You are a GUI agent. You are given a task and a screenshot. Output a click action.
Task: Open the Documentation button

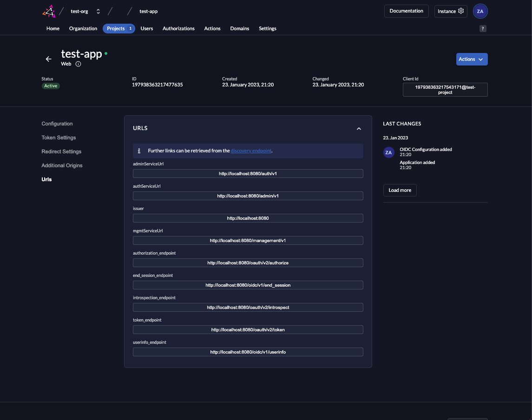(406, 11)
